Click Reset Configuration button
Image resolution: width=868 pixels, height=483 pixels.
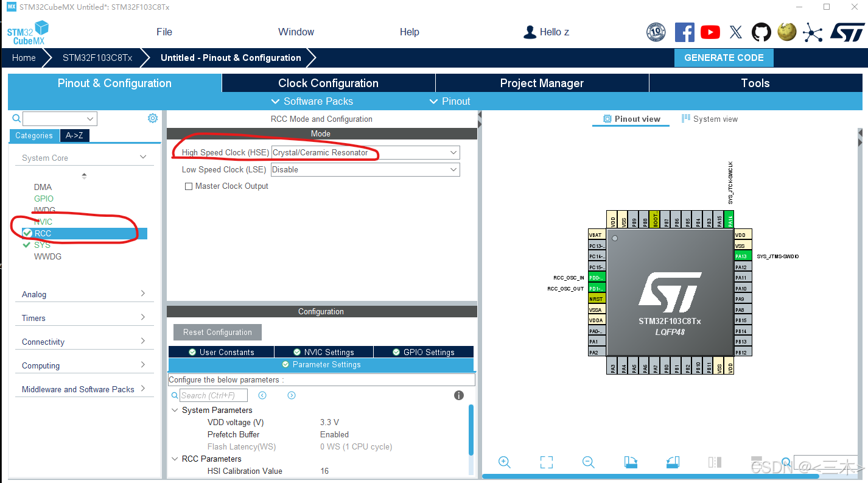point(217,332)
